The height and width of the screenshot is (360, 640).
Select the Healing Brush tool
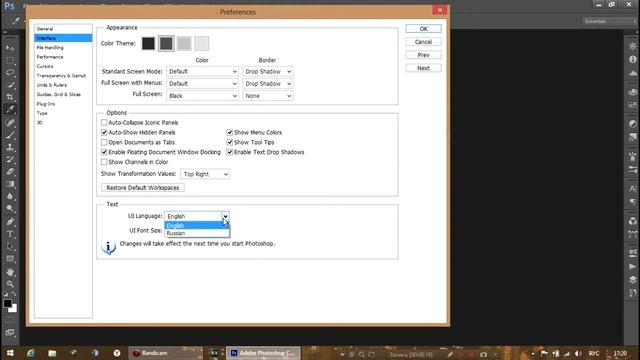[10, 122]
